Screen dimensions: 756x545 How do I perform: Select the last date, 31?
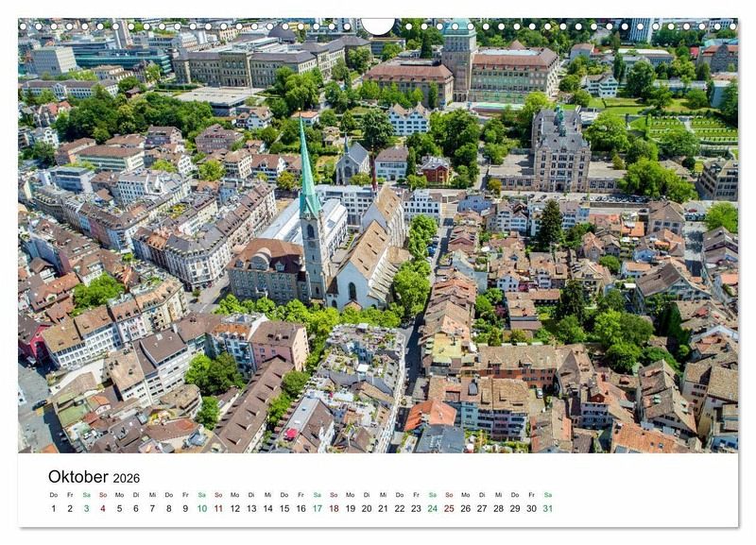click(x=547, y=508)
